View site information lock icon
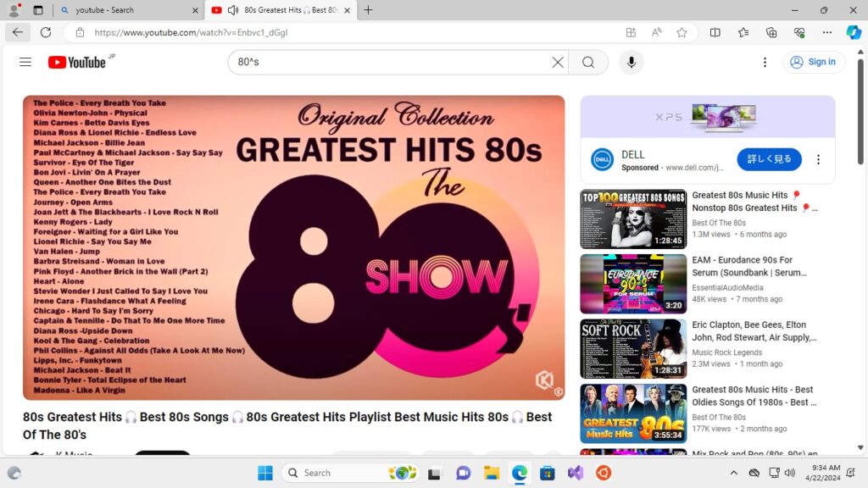The image size is (868, 488). click(x=80, y=33)
